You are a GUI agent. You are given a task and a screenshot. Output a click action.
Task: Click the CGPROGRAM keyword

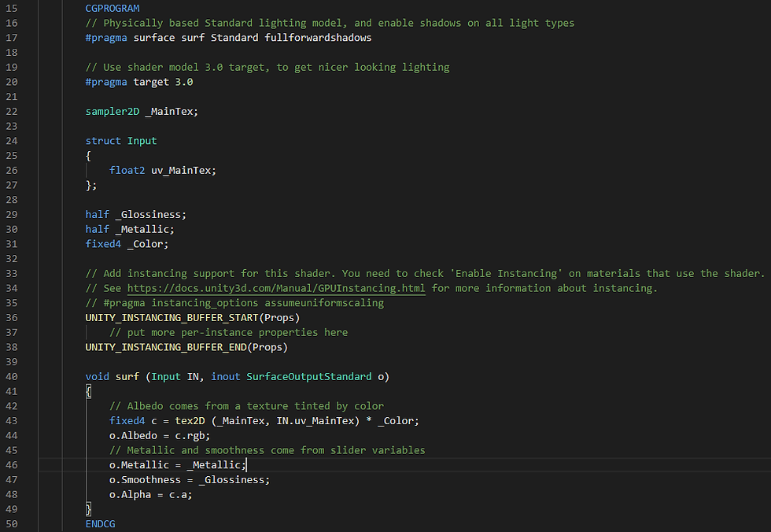click(112, 9)
